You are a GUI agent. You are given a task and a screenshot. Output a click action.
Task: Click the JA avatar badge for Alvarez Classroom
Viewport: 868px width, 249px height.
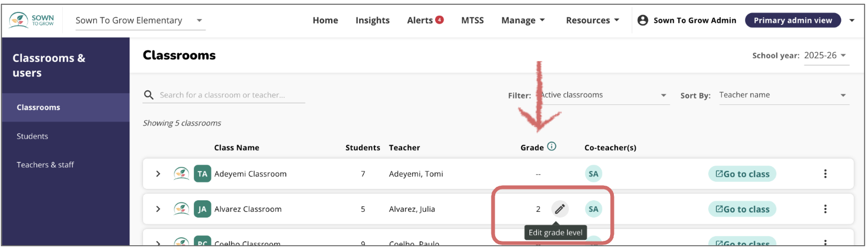[x=202, y=209]
